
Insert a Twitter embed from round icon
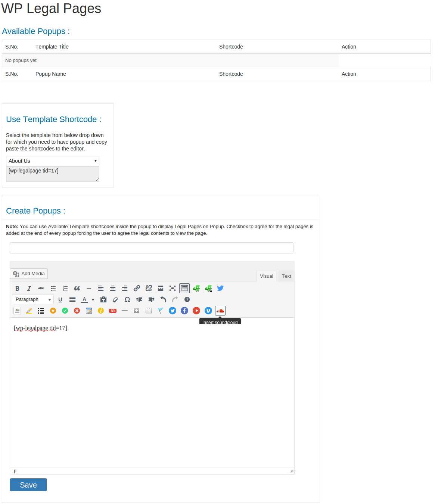pos(173,311)
